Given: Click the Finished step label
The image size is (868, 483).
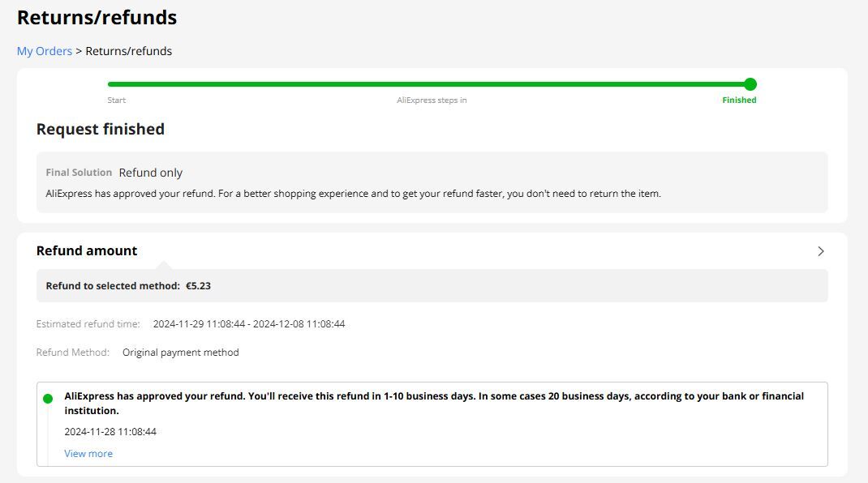Looking at the screenshot, I should [x=739, y=100].
